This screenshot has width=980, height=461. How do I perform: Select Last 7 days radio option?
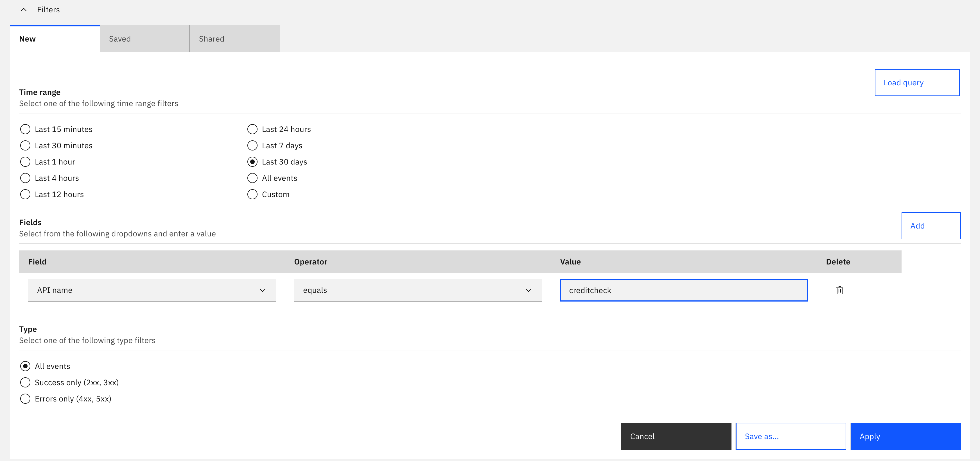point(252,145)
